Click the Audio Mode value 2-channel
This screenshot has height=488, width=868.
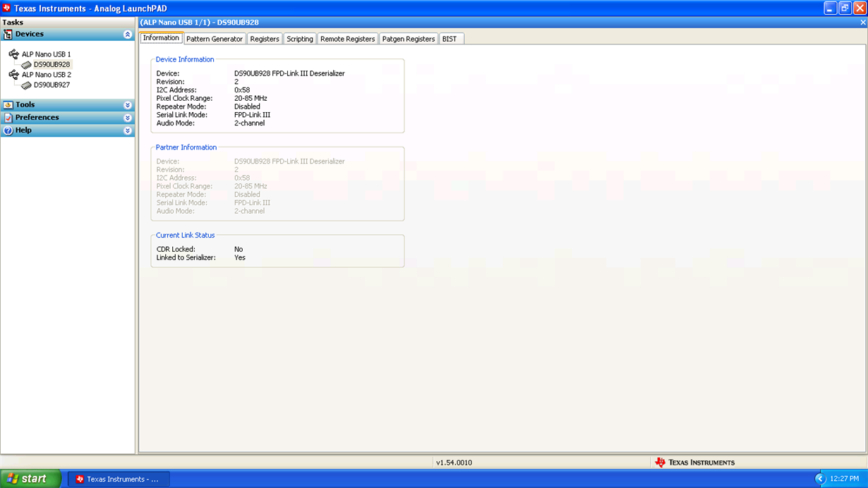tap(250, 123)
